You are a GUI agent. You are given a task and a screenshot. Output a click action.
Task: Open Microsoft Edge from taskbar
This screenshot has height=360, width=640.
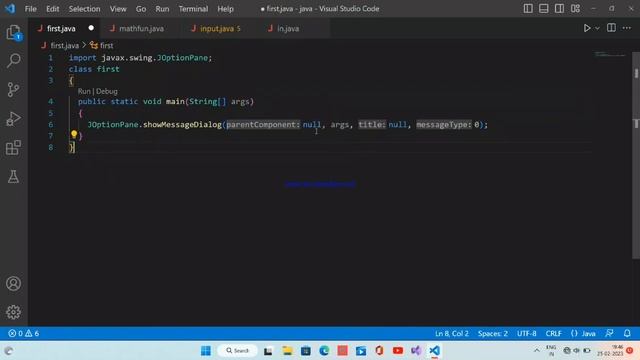click(x=324, y=351)
